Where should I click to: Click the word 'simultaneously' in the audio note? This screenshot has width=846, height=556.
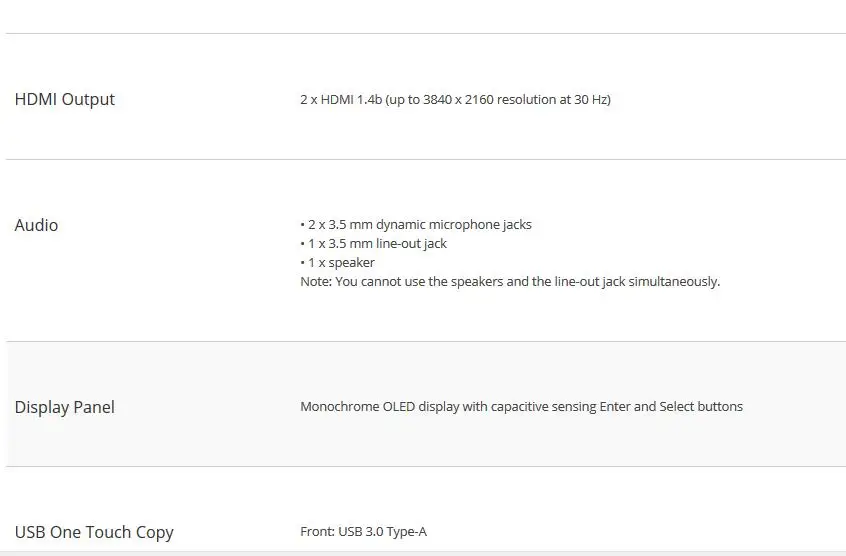(x=674, y=282)
